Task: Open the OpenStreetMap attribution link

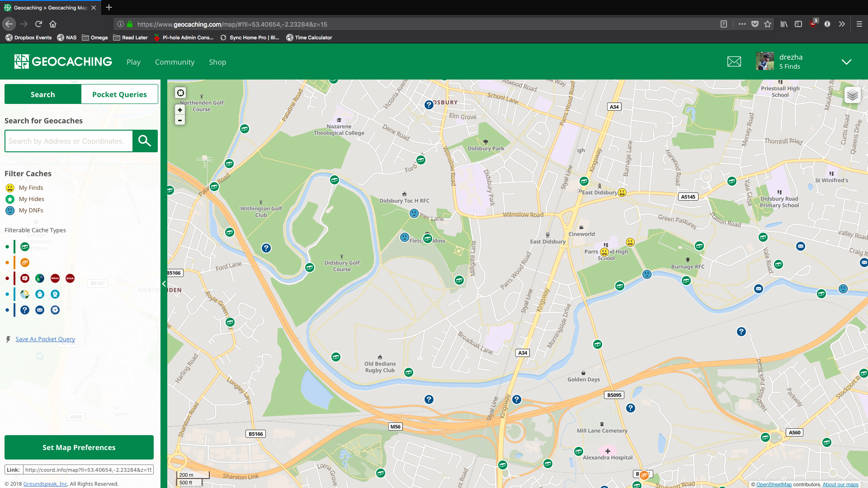Action: click(774, 484)
